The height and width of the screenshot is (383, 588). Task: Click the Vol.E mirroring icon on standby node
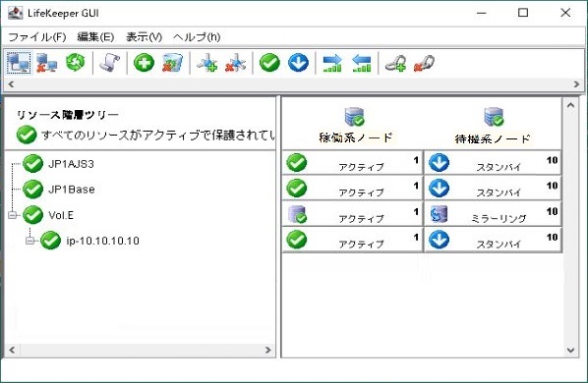pos(439,214)
